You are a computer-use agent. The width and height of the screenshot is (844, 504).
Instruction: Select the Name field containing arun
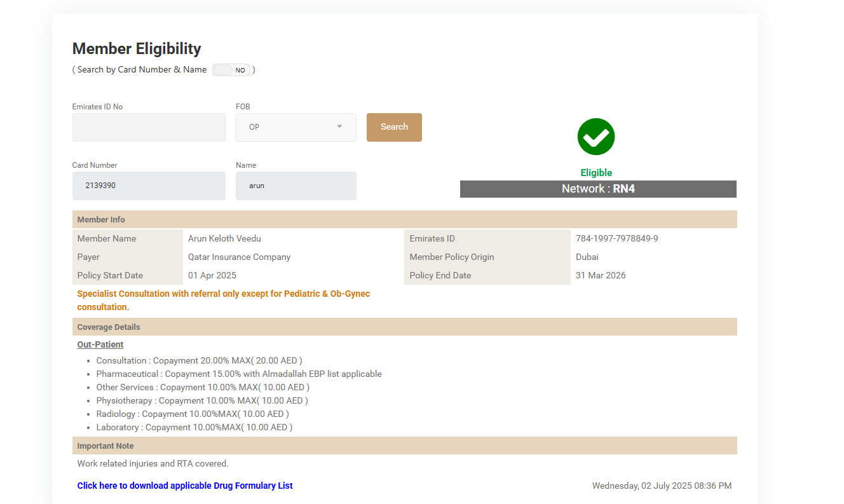pos(296,186)
